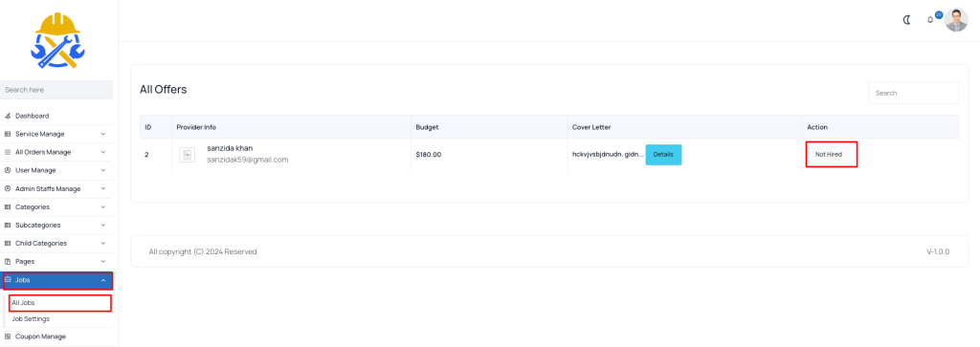Open the Coupon Manage menu label

40,336
